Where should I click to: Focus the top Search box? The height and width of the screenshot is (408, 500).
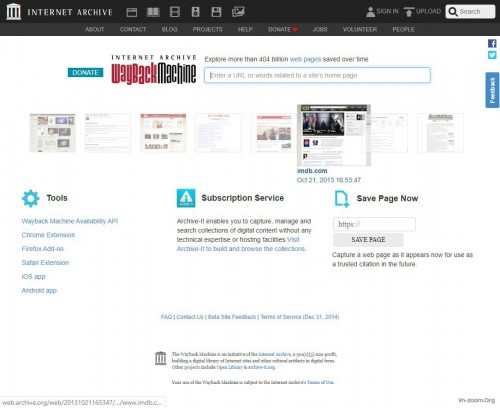470,12
